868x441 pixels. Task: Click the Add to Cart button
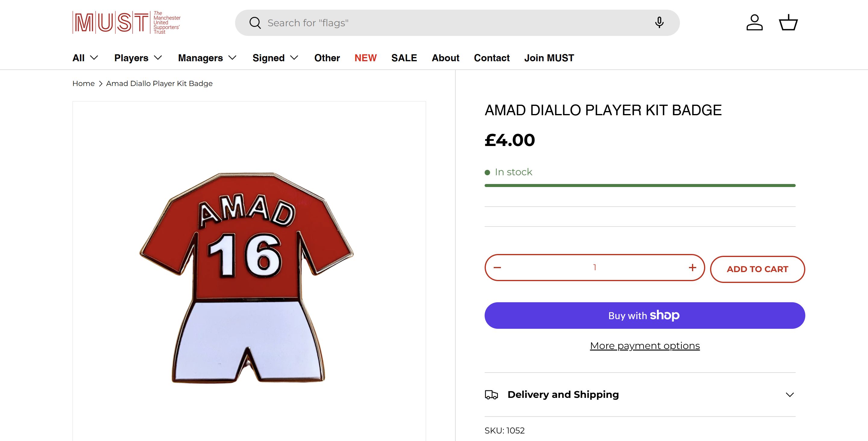pyautogui.click(x=757, y=269)
